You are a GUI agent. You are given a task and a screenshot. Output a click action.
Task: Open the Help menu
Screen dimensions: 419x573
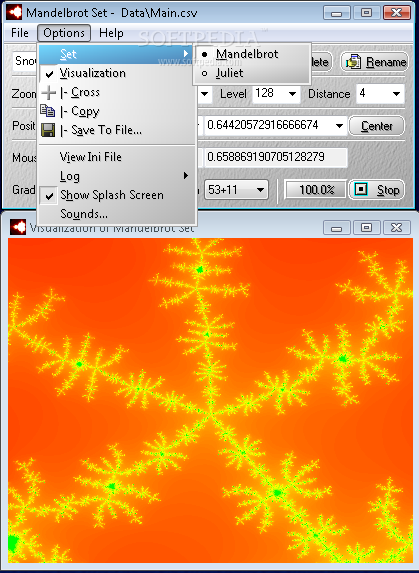coord(111,33)
